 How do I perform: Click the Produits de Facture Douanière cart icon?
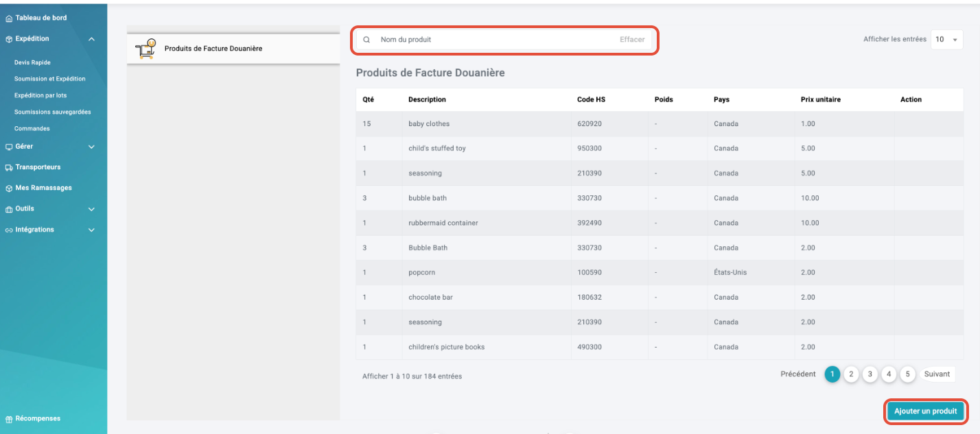pos(145,49)
